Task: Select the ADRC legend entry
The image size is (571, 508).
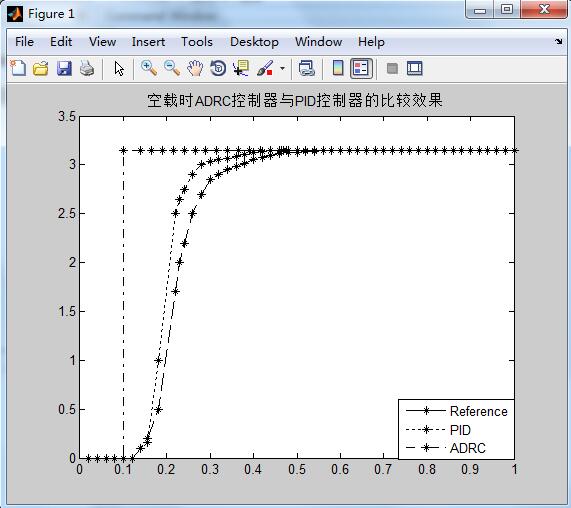Action: pyautogui.click(x=446, y=448)
